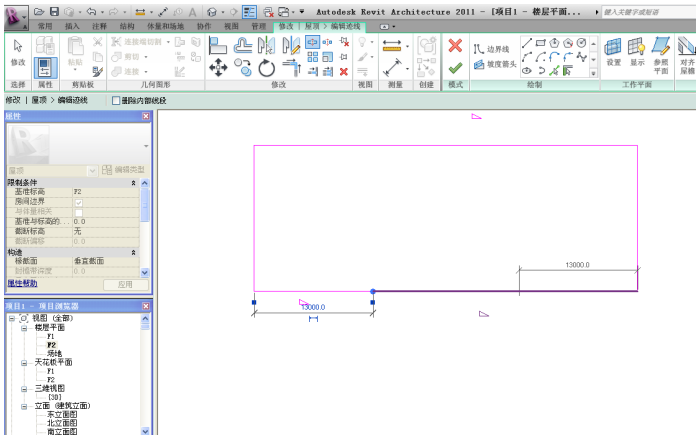Image resolution: width=699 pixels, height=440 pixels.
Task: Click the Set work plane icon
Action: (613, 48)
